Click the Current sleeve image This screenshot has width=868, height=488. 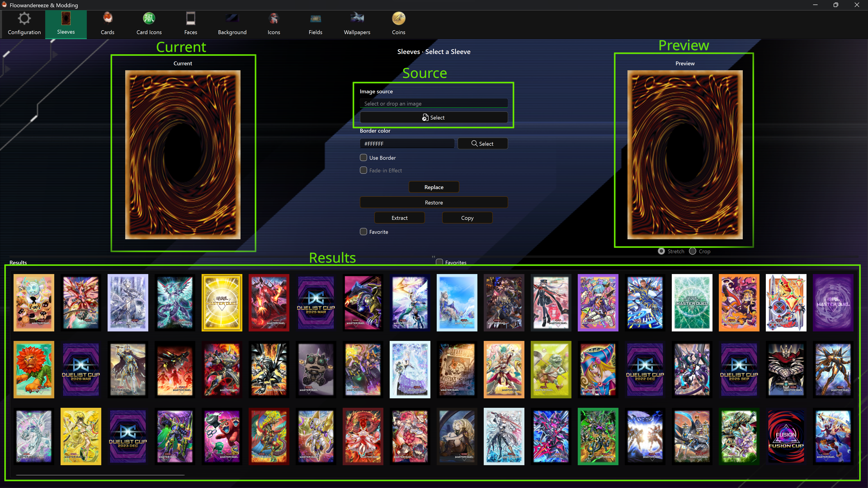(x=183, y=155)
